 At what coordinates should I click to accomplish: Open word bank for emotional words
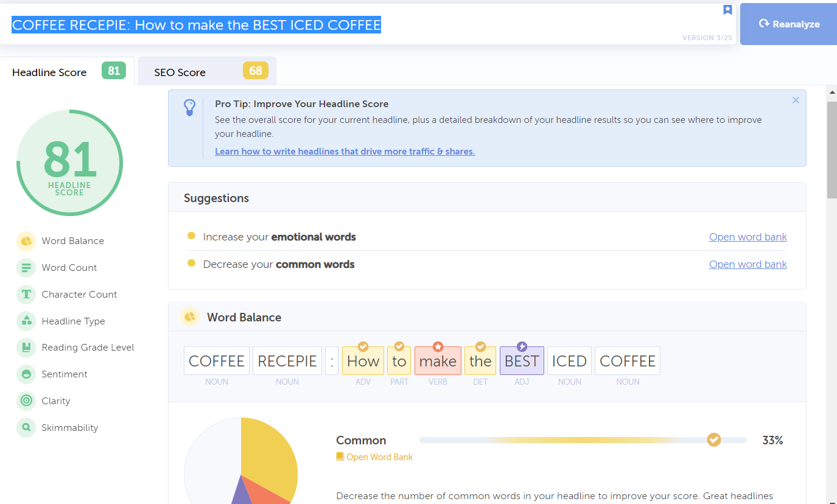point(748,237)
